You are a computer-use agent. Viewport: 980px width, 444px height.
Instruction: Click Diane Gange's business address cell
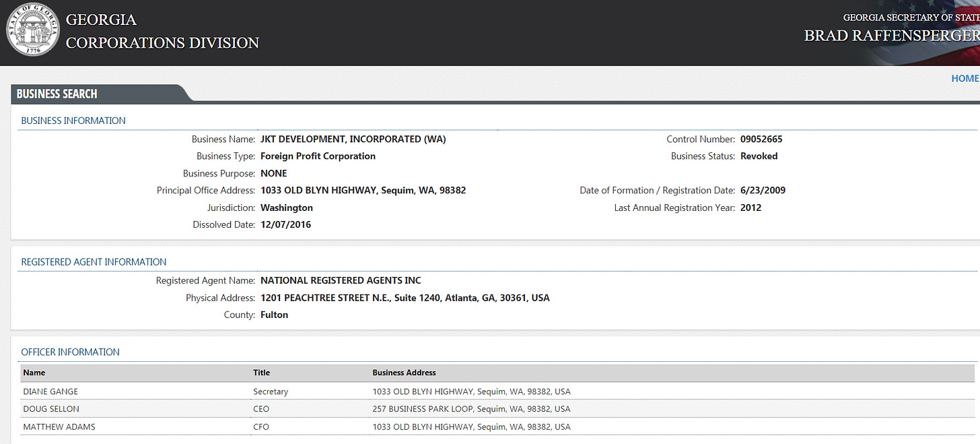[471, 391]
